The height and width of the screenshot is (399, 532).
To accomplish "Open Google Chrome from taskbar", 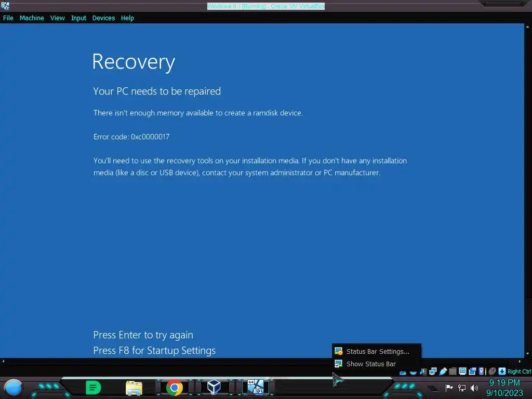I will [x=175, y=388].
